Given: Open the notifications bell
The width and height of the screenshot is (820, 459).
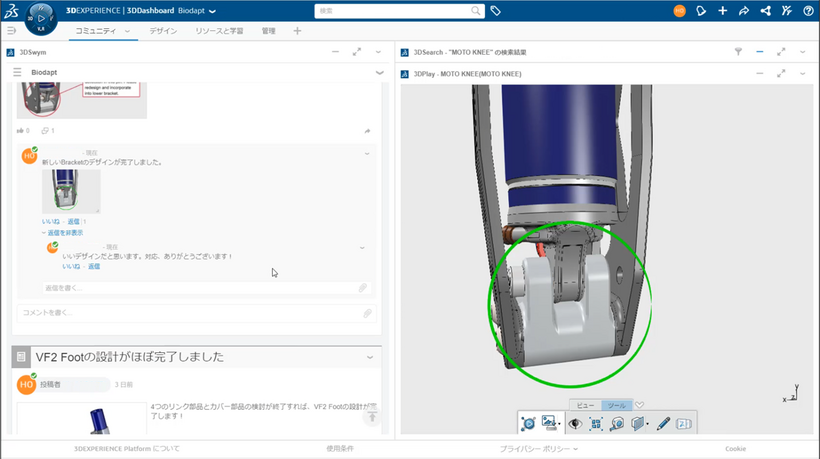Looking at the screenshot, I should 701,10.
